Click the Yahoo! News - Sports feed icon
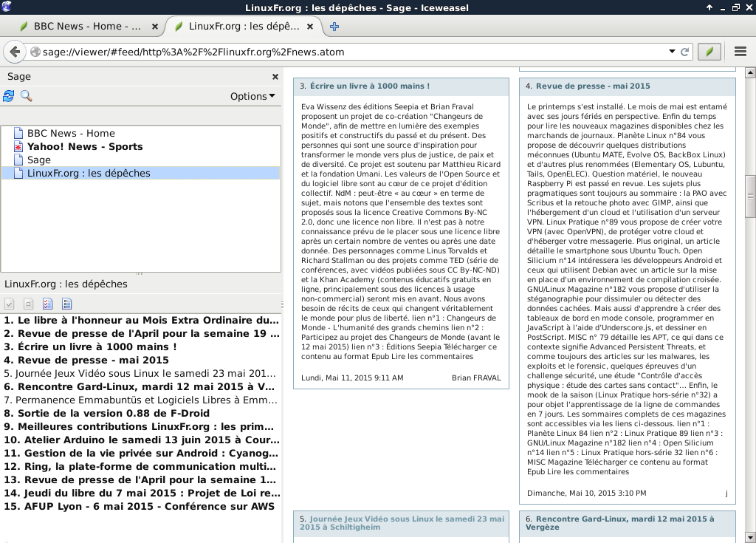 point(18,146)
